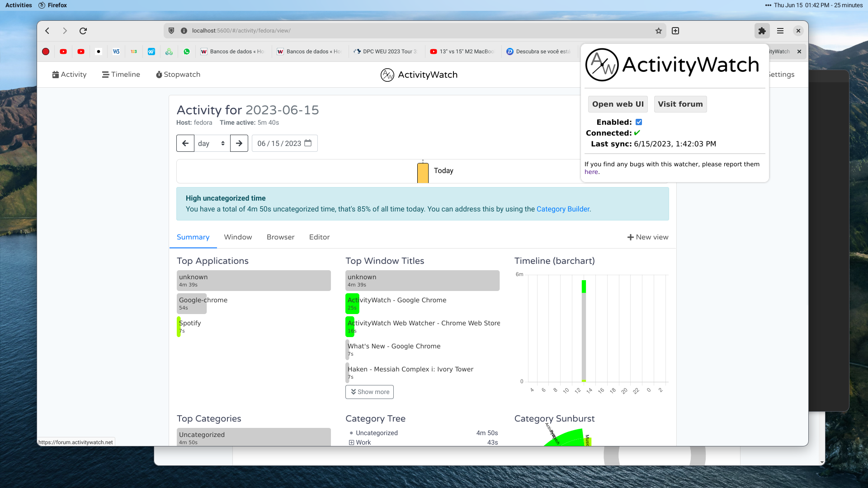Bookmark this page with the star icon
868x488 pixels.
pyautogui.click(x=659, y=31)
